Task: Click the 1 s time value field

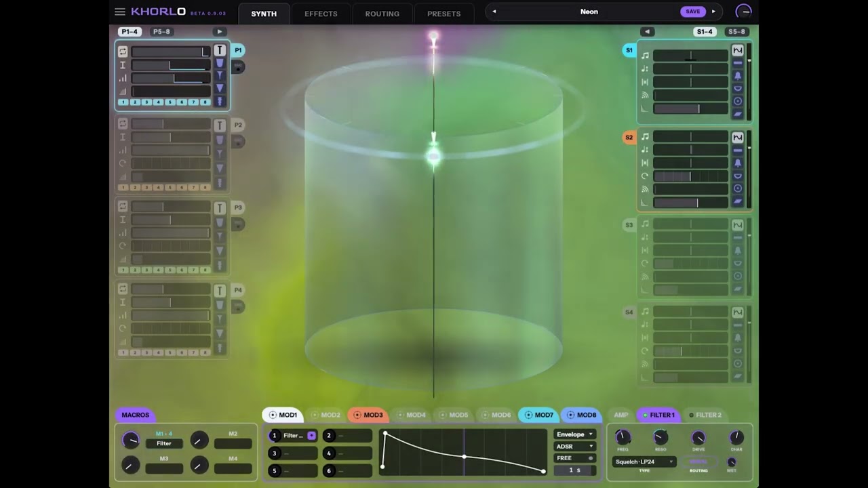Action: [575, 470]
